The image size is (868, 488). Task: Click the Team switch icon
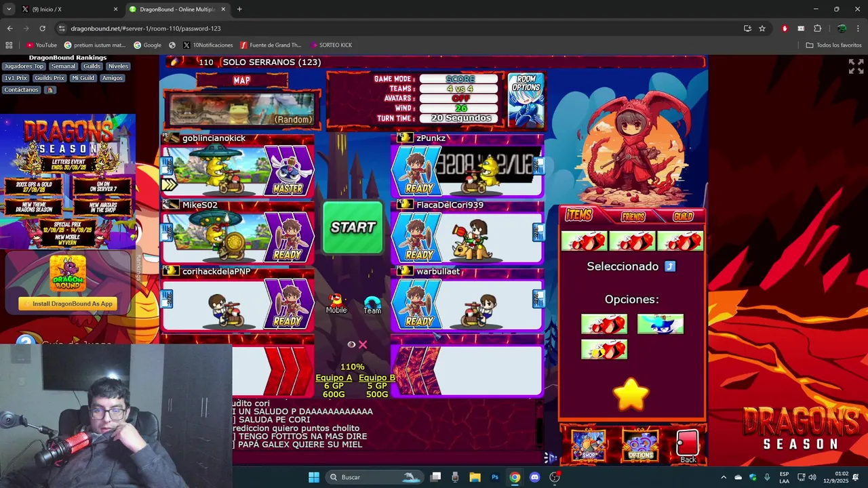(x=372, y=305)
